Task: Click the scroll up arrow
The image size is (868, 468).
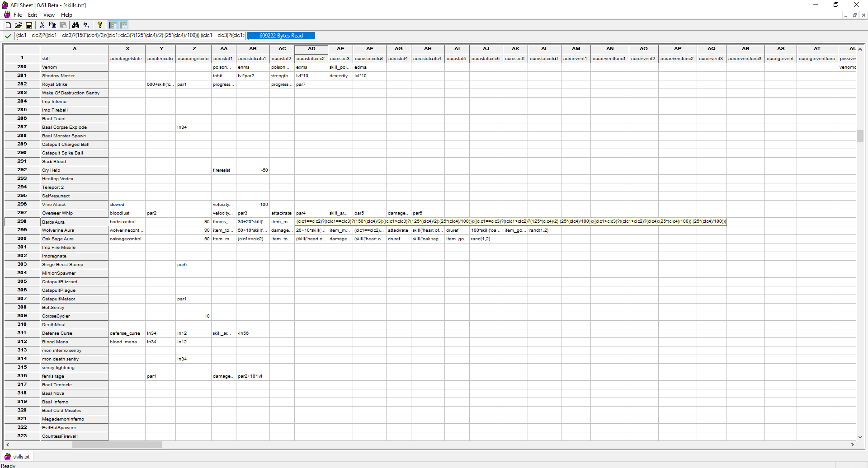Action: pos(860,49)
